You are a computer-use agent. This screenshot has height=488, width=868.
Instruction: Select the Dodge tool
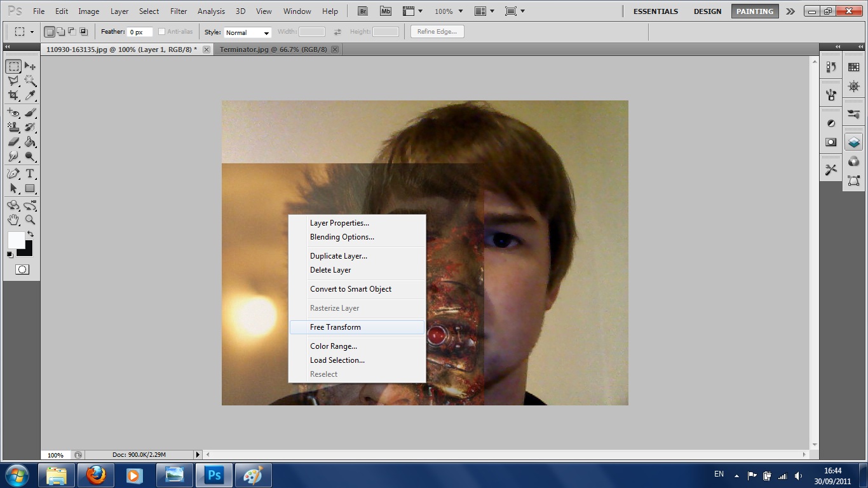30,156
